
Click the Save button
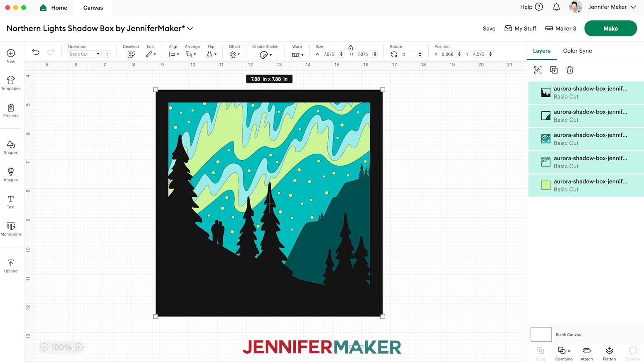(489, 29)
